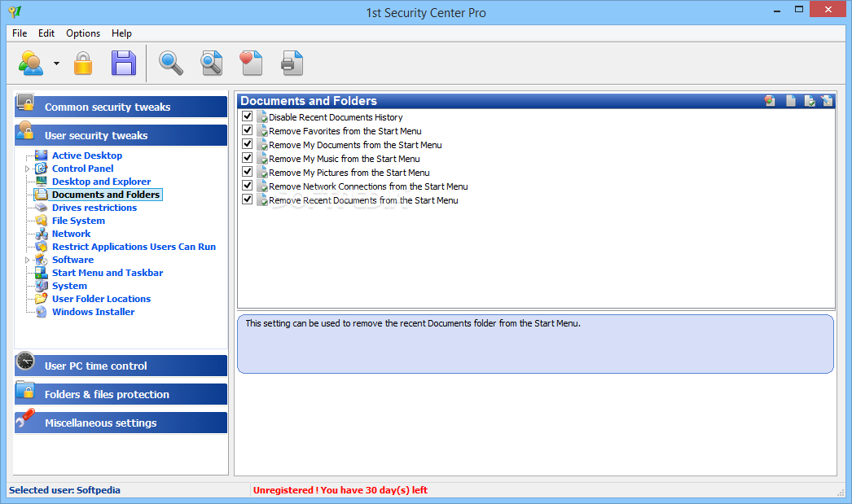Select Documents and Folders tree item

point(105,195)
